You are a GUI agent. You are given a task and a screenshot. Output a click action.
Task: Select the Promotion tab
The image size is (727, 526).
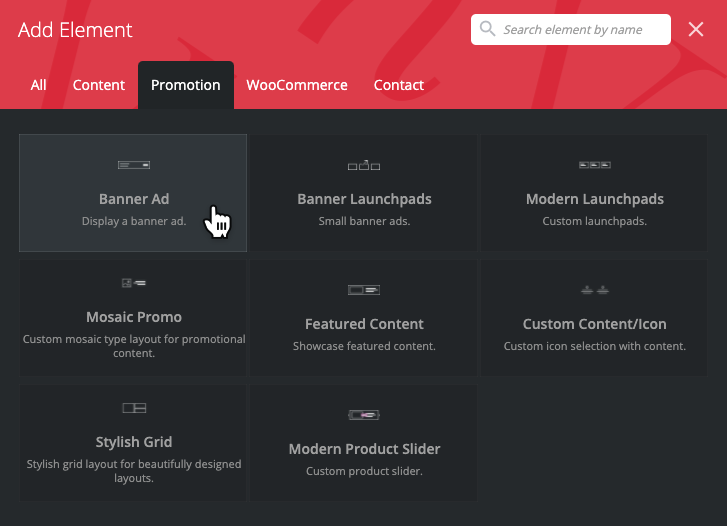186,85
